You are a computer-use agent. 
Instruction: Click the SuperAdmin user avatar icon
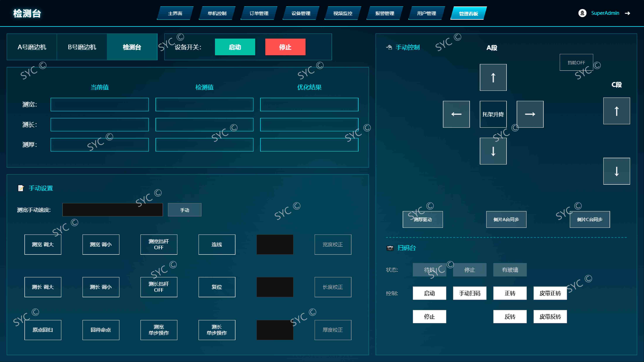click(582, 13)
